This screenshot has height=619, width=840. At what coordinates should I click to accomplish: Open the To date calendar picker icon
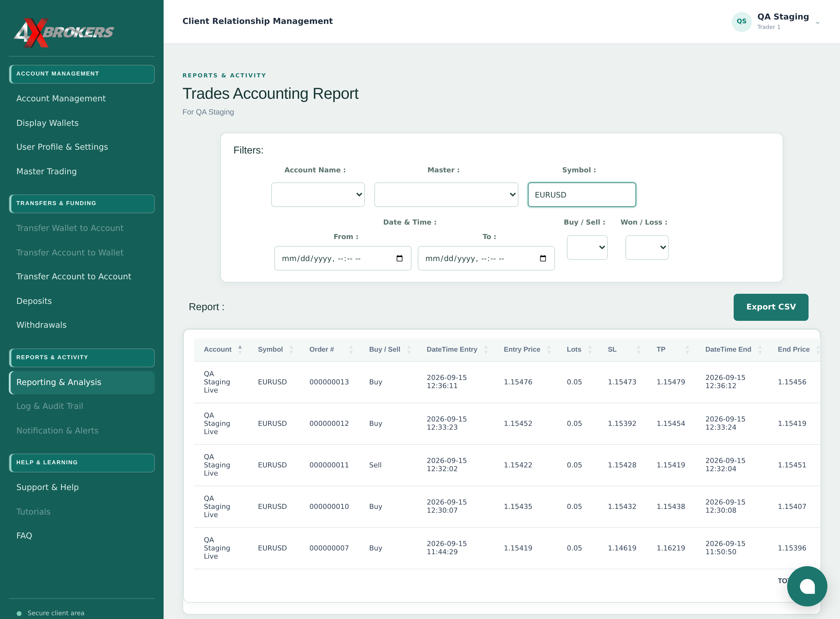click(543, 258)
